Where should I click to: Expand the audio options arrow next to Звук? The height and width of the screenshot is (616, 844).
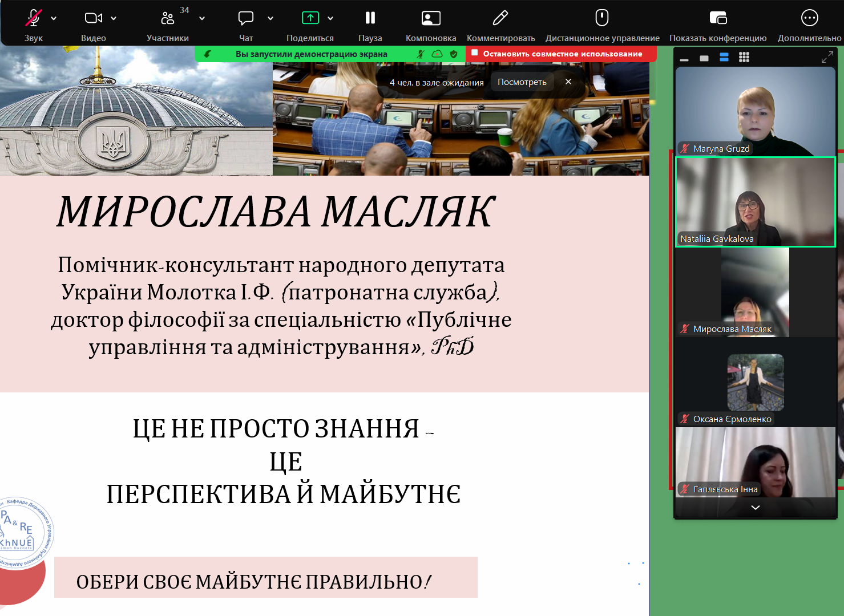coord(54,18)
